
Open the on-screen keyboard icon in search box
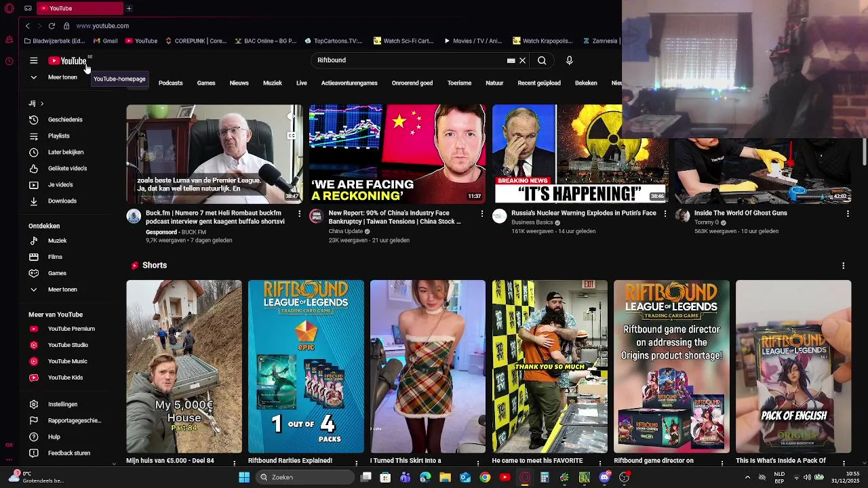point(511,60)
